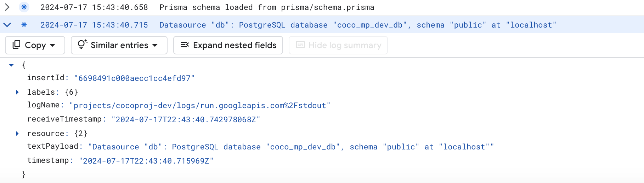Click the Copy clipboard icon
Image resolution: width=644 pixels, height=183 pixels.
coord(16,45)
